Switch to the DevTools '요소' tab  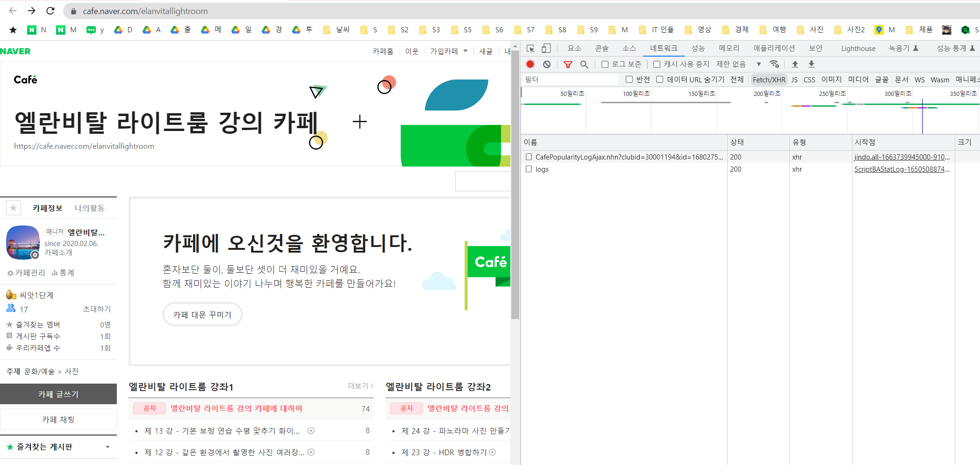(574, 48)
